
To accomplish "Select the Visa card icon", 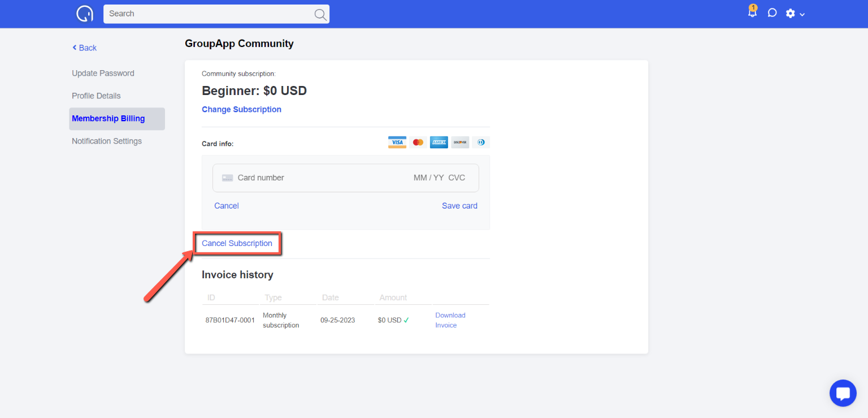I will point(397,142).
